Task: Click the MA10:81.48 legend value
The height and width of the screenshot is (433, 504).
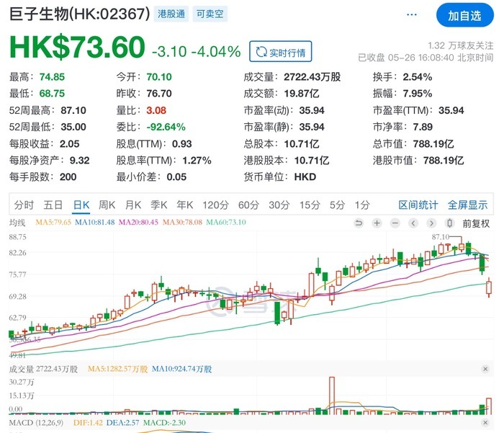Action: [94, 223]
